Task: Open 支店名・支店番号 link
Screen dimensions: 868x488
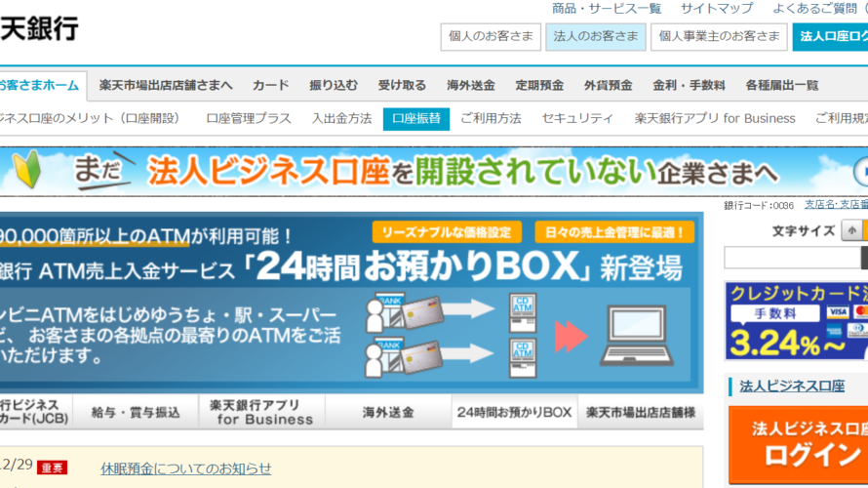Action: coord(836,204)
